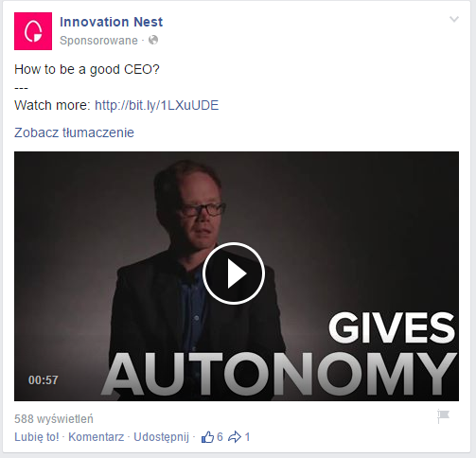
Task: Click the 588 wyświetleń view count
Action: [54, 419]
